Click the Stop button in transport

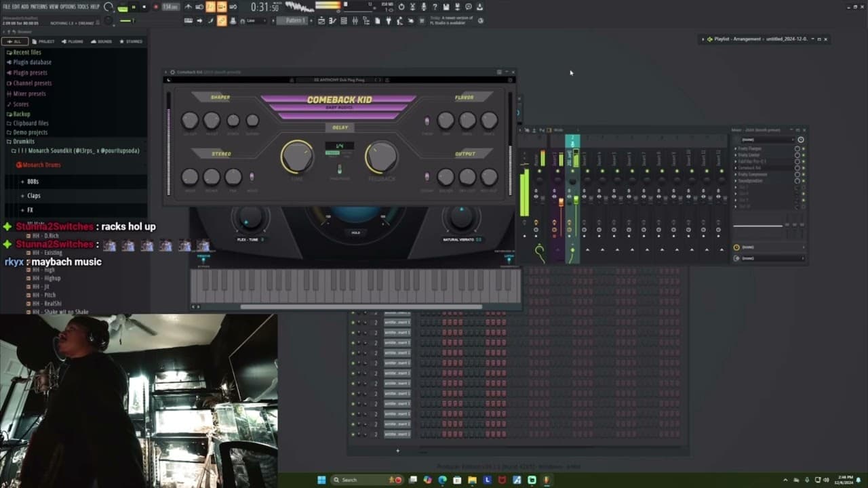coord(144,7)
